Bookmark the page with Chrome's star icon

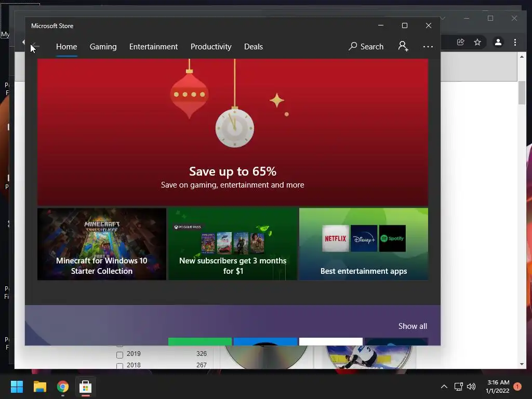click(477, 42)
